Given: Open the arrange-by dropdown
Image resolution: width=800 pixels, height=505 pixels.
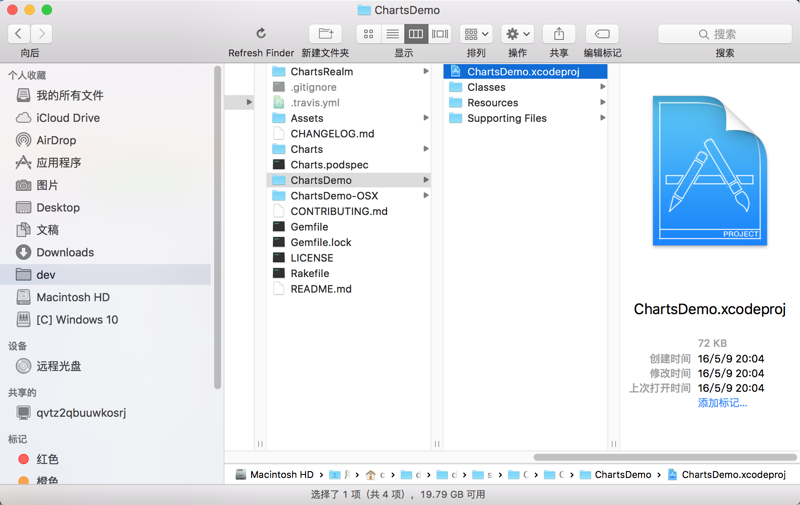Looking at the screenshot, I should [476, 34].
